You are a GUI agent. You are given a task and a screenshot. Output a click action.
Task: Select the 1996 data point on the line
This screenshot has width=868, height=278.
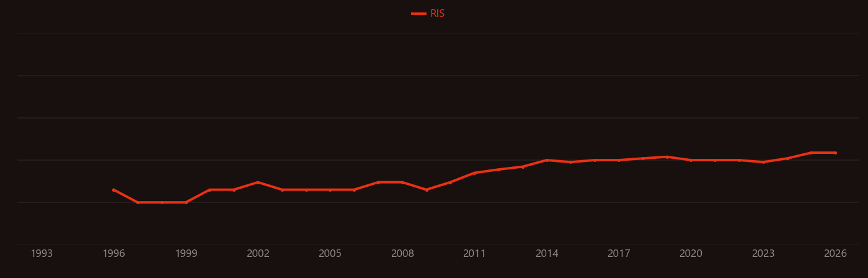113,190
